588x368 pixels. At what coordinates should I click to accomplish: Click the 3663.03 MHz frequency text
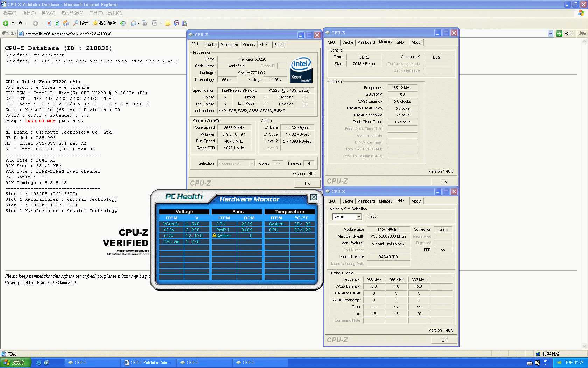pyautogui.click(x=40, y=121)
